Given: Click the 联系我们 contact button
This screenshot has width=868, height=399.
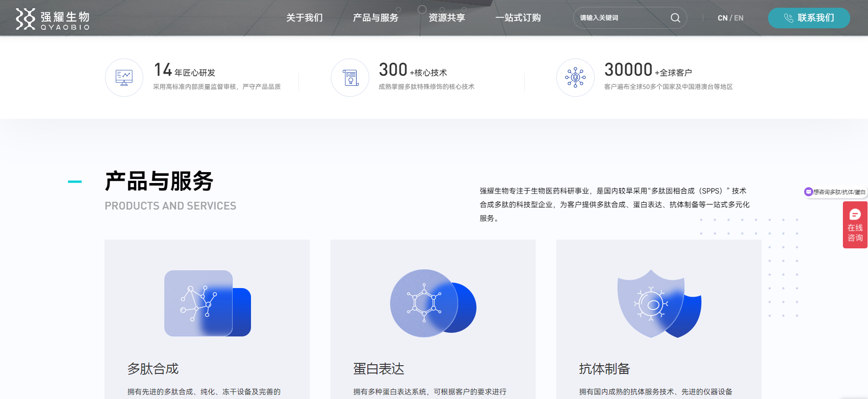Looking at the screenshot, I should [809, 18].
